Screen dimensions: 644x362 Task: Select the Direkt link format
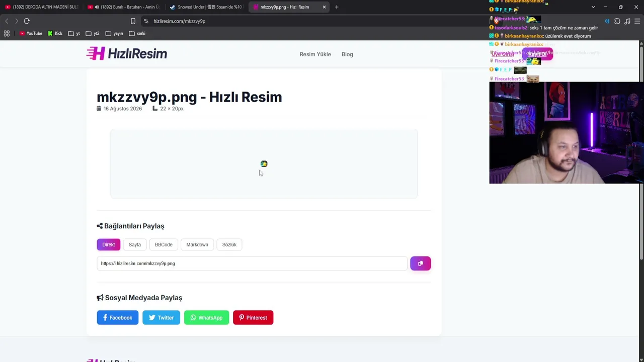(108, 244)
